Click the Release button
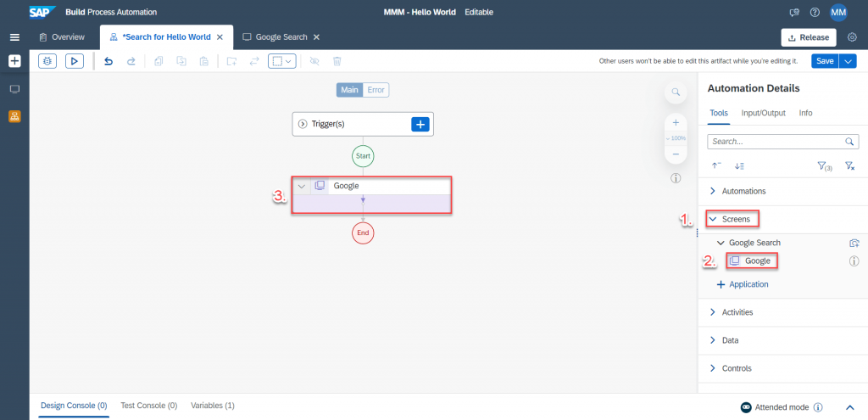 809,37
